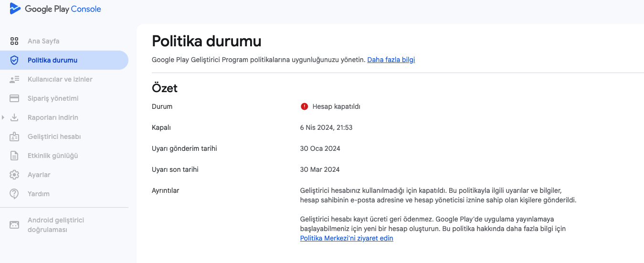Click the Politika durumu shield icon
Screen dimensions: 644x263
click(14, 60)
